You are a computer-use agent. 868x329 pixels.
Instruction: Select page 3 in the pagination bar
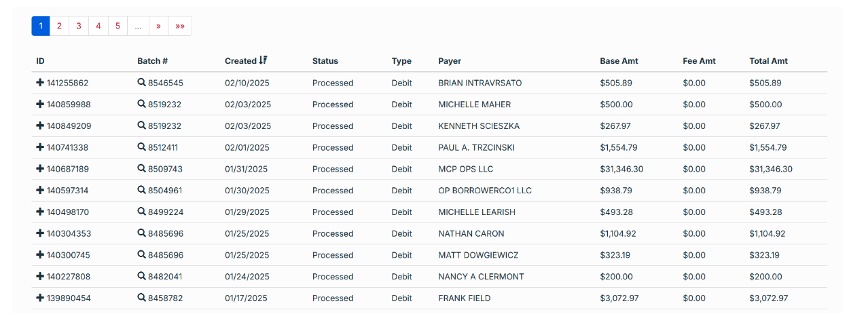tap(79, 26)
